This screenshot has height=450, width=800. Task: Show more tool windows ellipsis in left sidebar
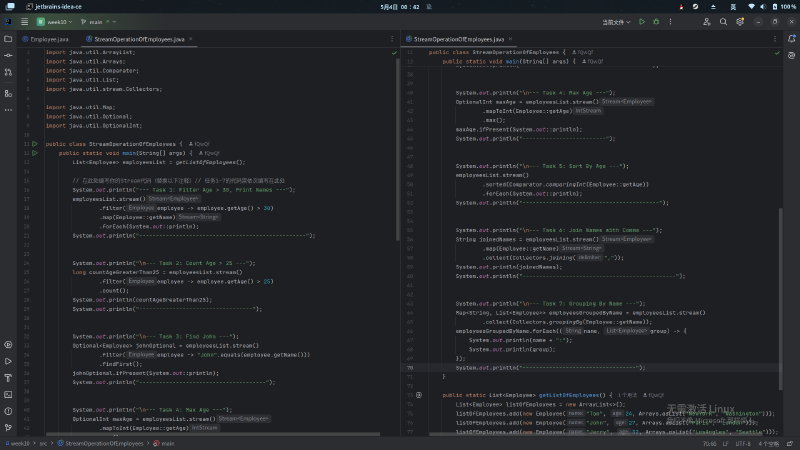8,110
